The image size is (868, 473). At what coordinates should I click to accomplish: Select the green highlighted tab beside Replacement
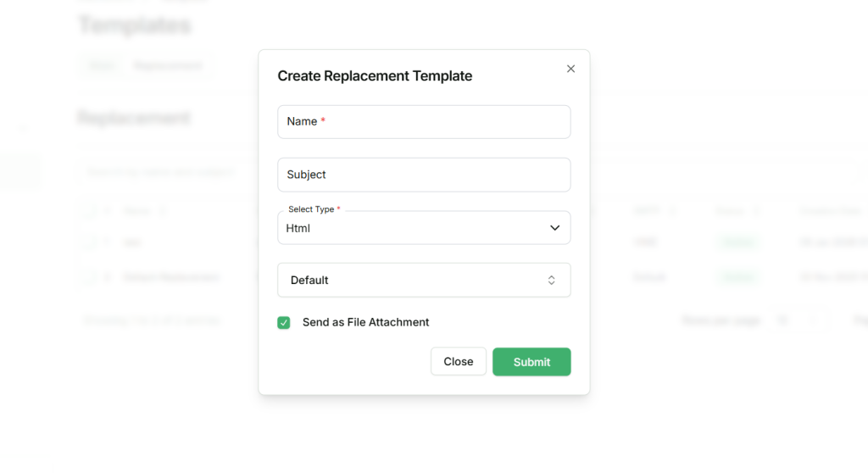(101, 65)
